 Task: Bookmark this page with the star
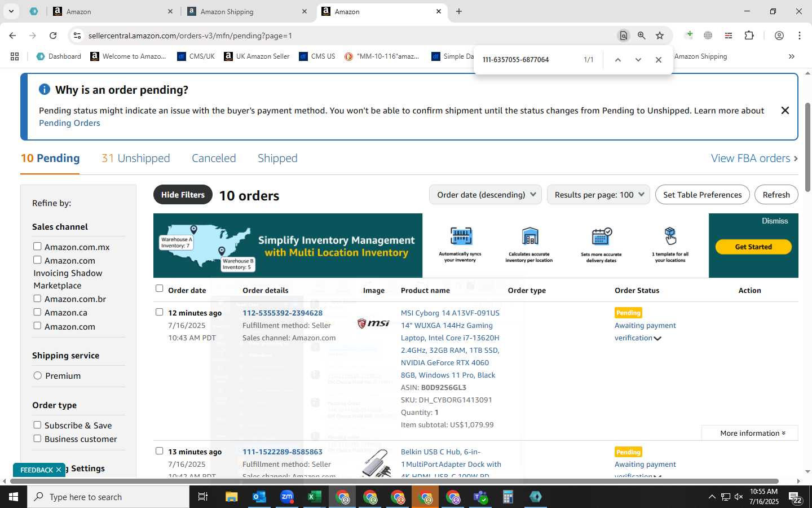click(660, 36)
